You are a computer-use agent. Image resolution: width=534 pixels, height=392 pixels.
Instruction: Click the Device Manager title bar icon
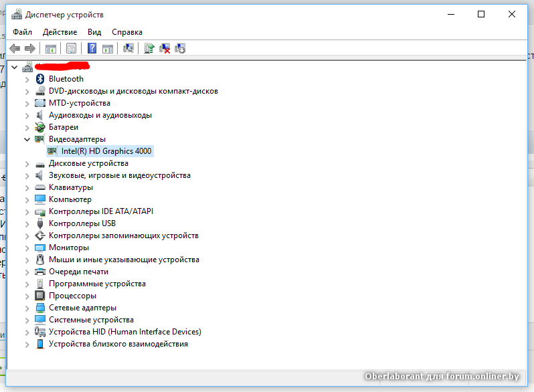click(17, 15)
